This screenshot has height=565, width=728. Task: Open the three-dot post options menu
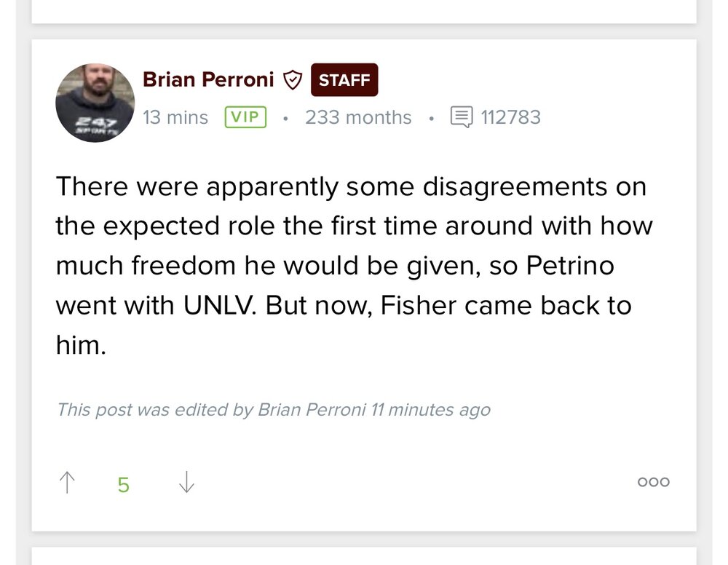[x=653, y=482]
